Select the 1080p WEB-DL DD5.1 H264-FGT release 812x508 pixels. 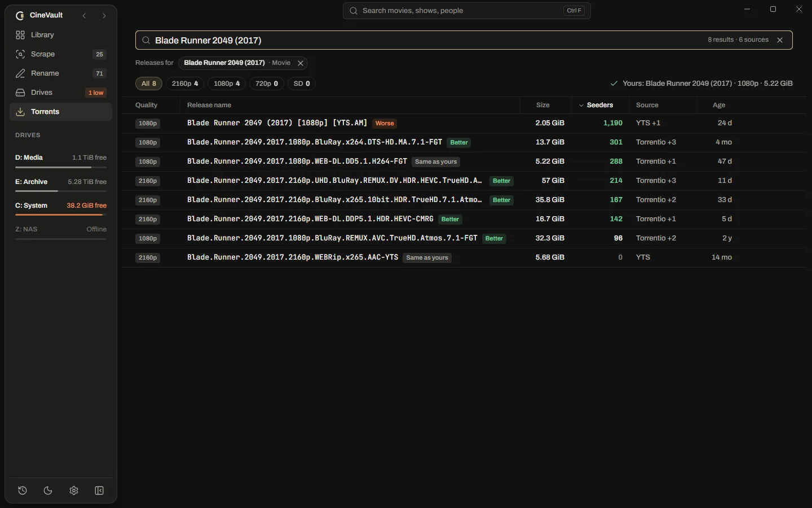(464, 161)
